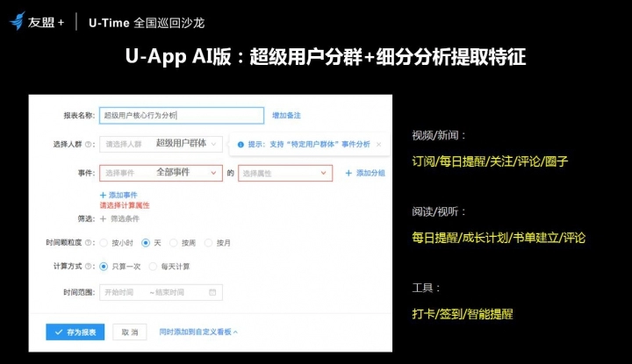This screenshot has width=632, height=364.
Task: Select 按小时 time granularity
Action: (104, 242)
